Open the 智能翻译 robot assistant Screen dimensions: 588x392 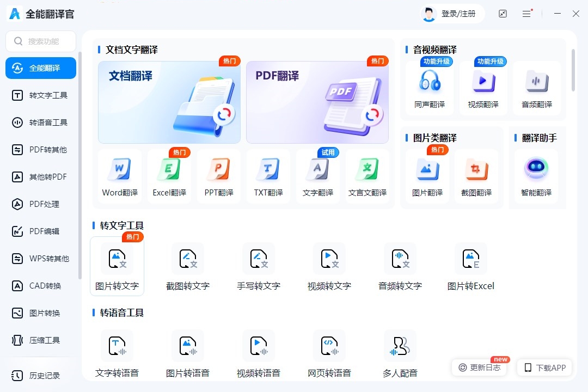click(x=536, y=176)
